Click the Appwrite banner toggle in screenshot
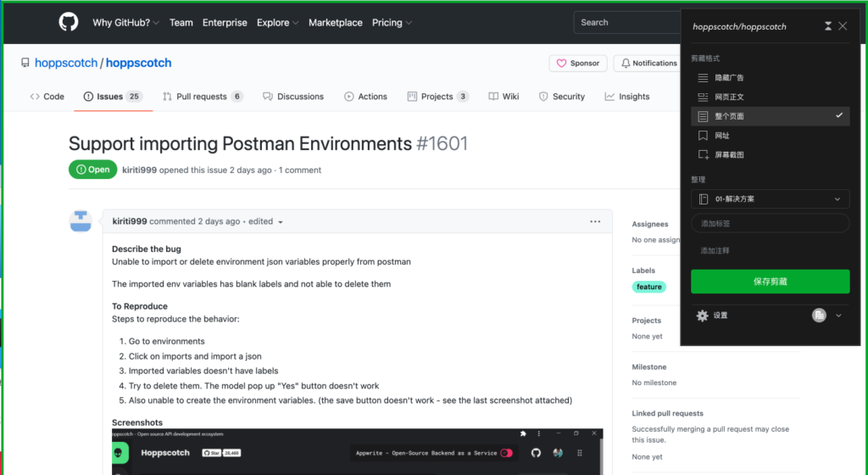 click(x=507, y=453)
